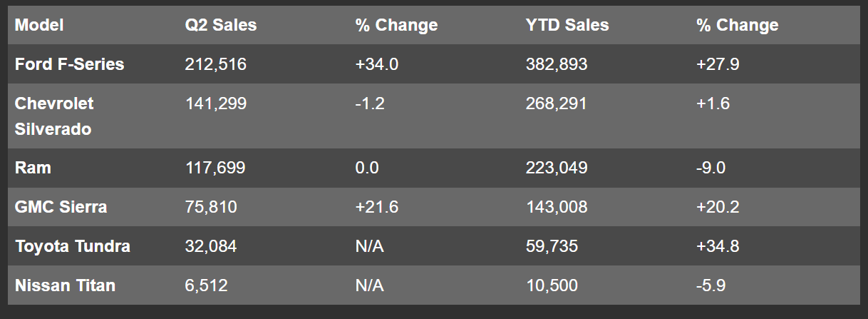The width and height of the screenshot is (868, 319).
Task: Select the Ford F-Series row label
Action: (69, 64)
